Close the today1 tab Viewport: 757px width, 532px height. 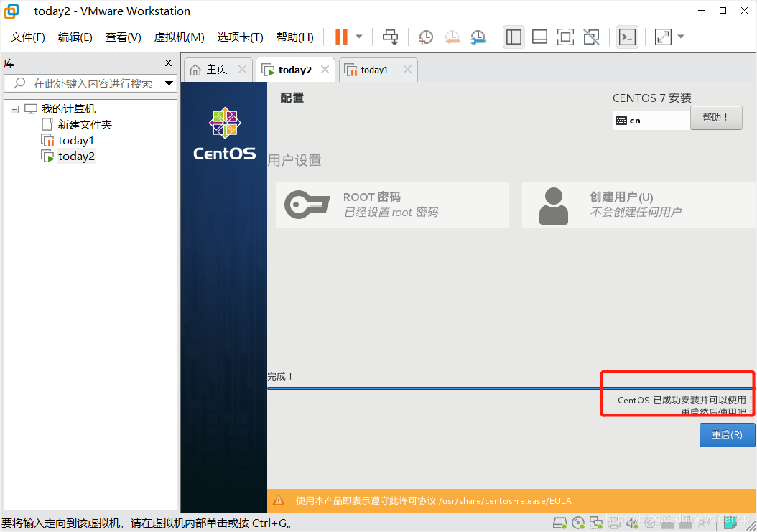[x=407, y=70]
